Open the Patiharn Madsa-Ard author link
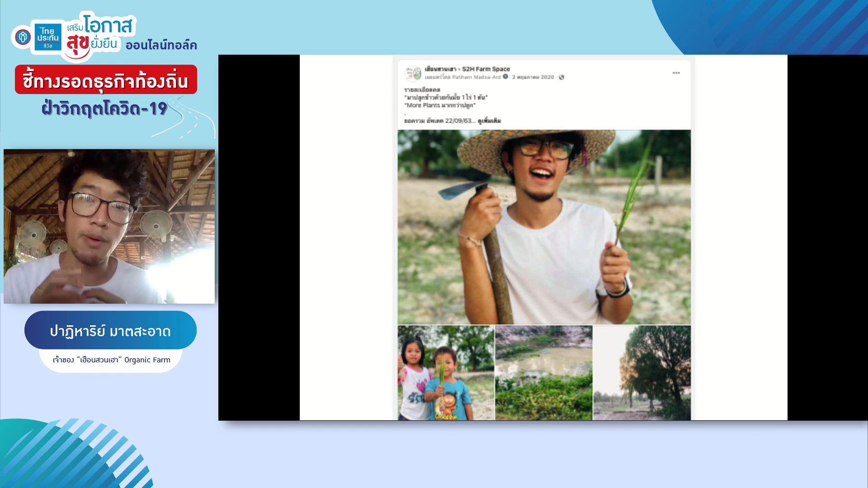The height and width of the screenshot is (488, 868). [x=476, y=77]
